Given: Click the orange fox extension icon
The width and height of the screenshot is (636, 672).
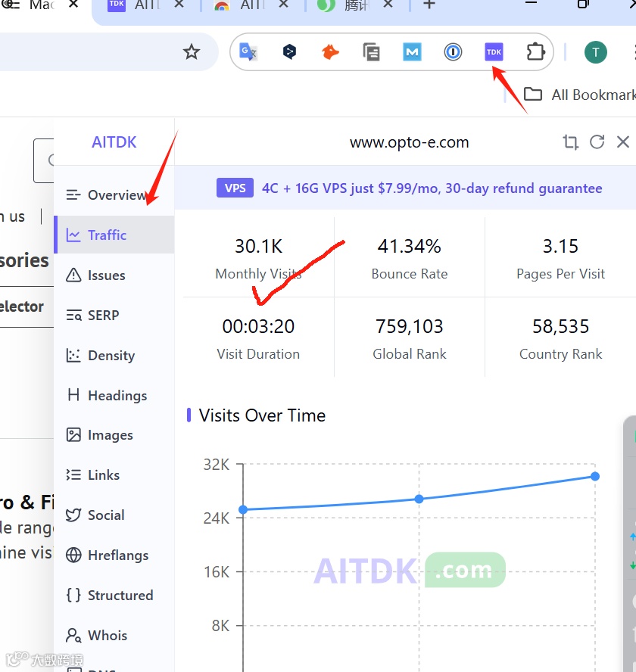Looking at the screenshot, I should (330, 52).
